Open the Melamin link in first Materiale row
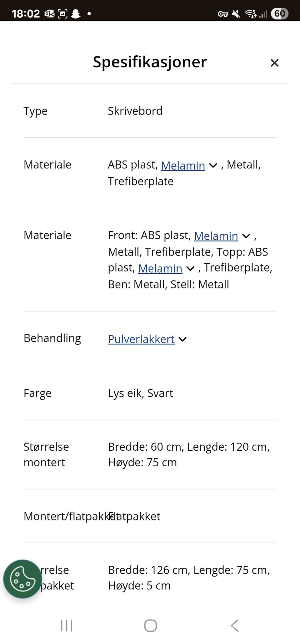This screenshot has width=300, height=644. (183, 165)
